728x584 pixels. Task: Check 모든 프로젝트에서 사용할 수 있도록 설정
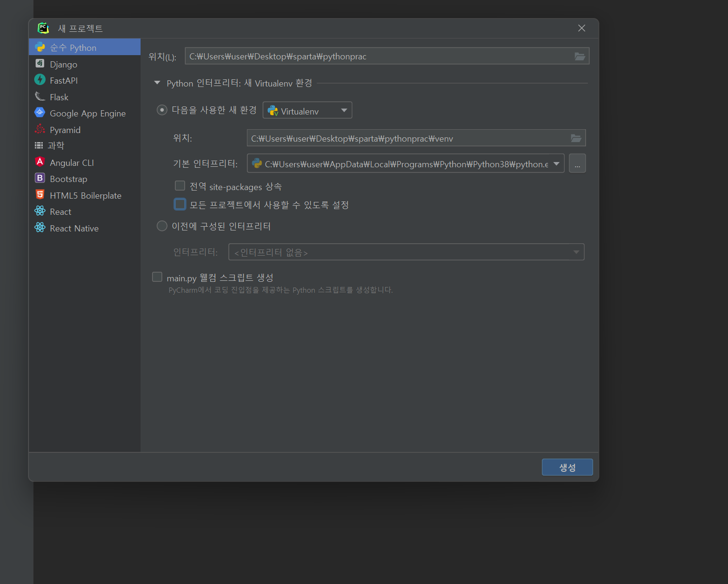pyautogui.click(x=180, y=204)
